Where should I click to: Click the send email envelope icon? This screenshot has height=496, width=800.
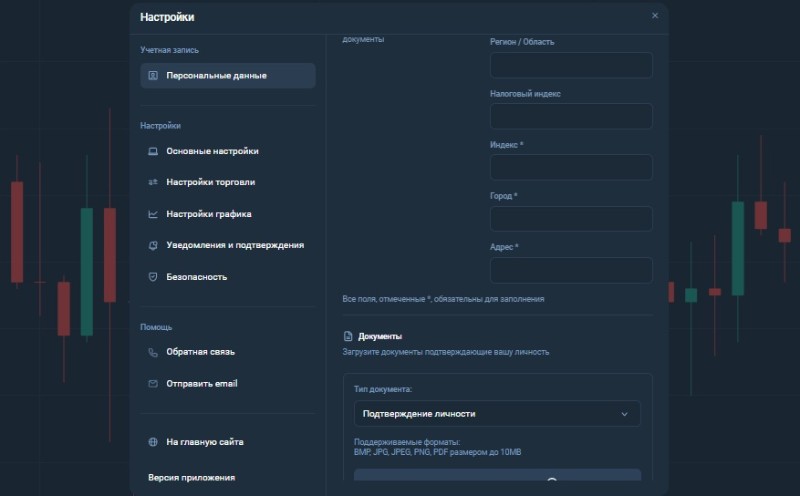pyautogui.click(x=153, y=384)
